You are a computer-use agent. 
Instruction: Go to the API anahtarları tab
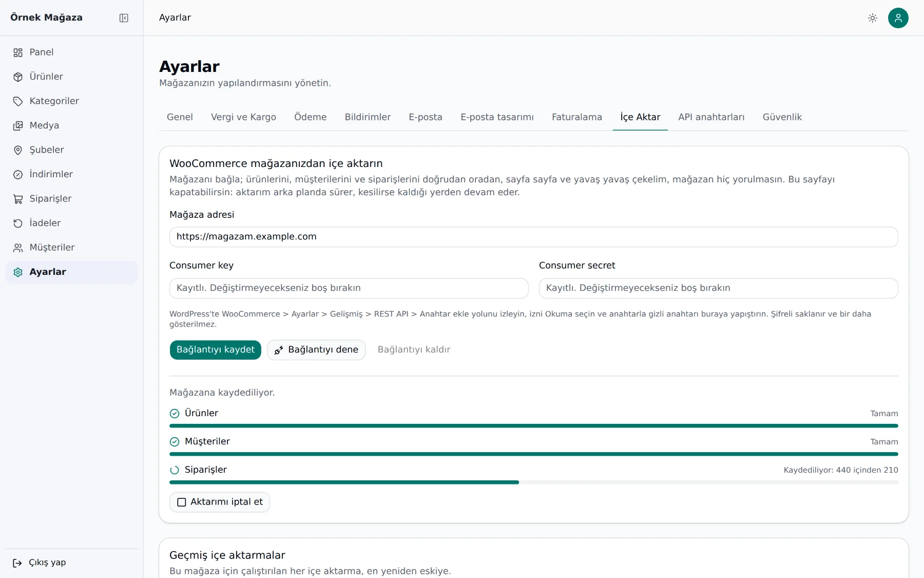coord(711,117)
